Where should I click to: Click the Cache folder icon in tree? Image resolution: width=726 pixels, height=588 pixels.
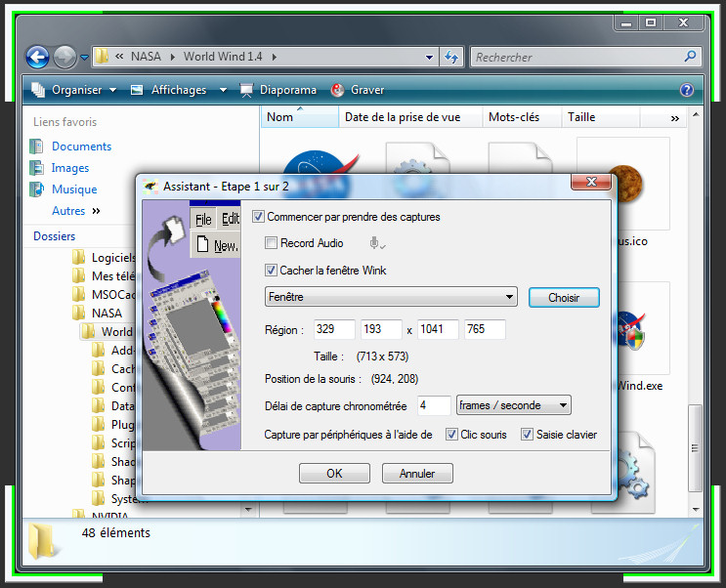tap(98, 368)
